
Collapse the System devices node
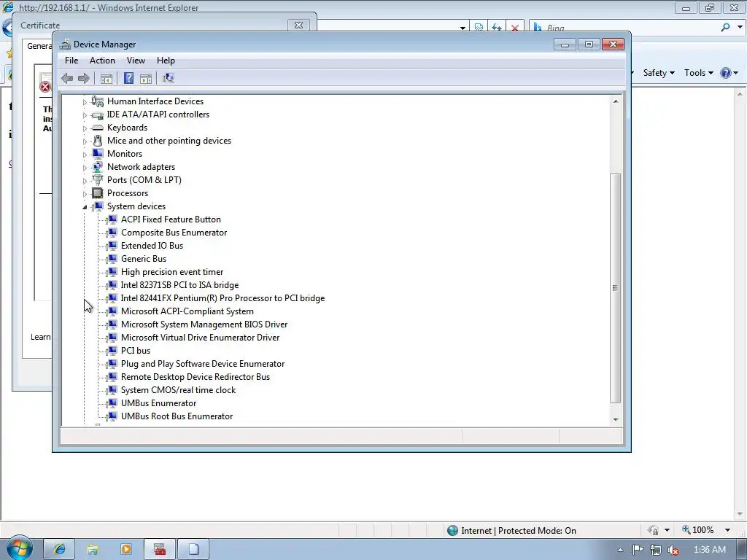(85, 206)
